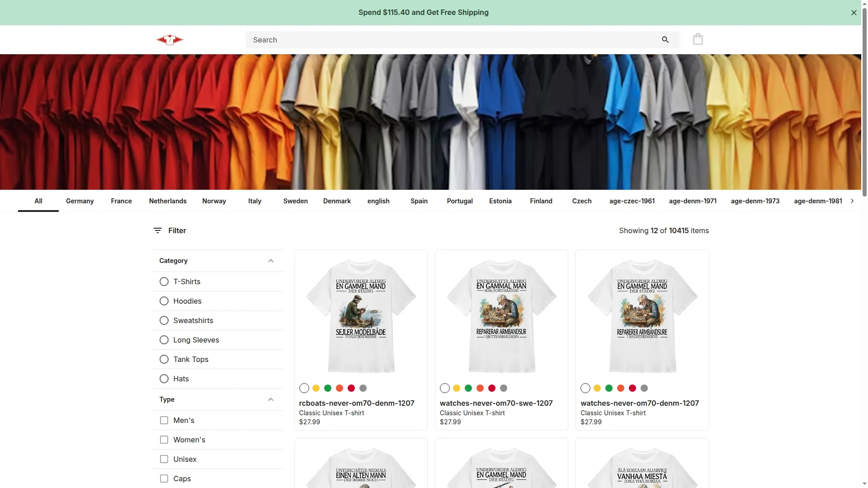The height and width of the screenshot is (488, 868).
Task: Pick yellow swatch on watches-never-om70-swe-1207
Action: (457, 388)
